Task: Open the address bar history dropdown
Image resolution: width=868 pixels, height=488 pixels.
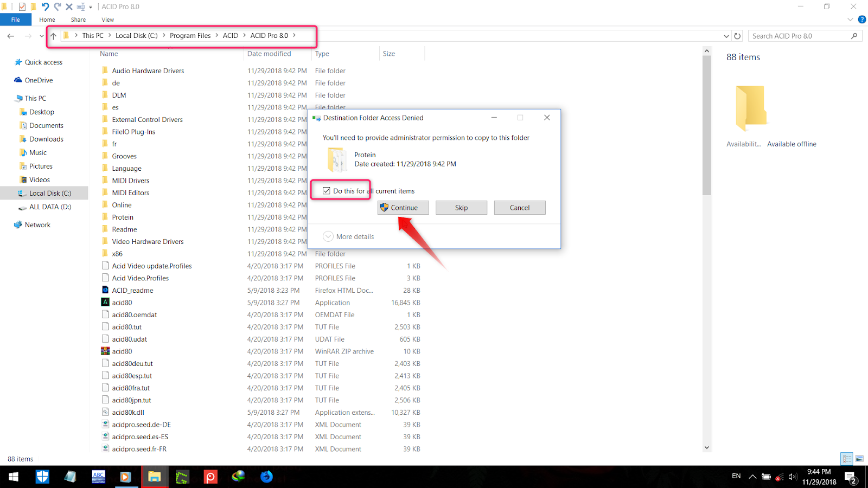Action: (x=726, y=36)
